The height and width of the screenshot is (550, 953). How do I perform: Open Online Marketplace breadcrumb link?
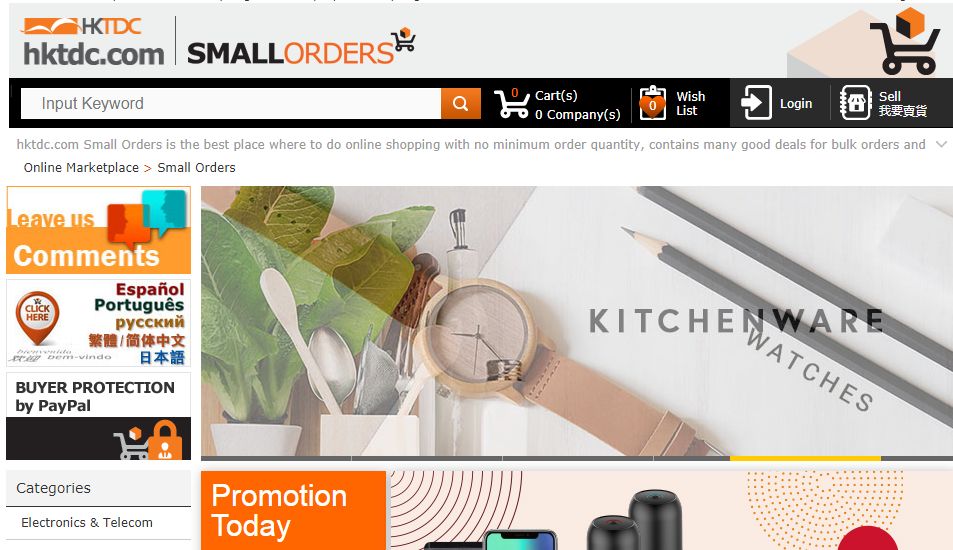(x=81, y=168)
